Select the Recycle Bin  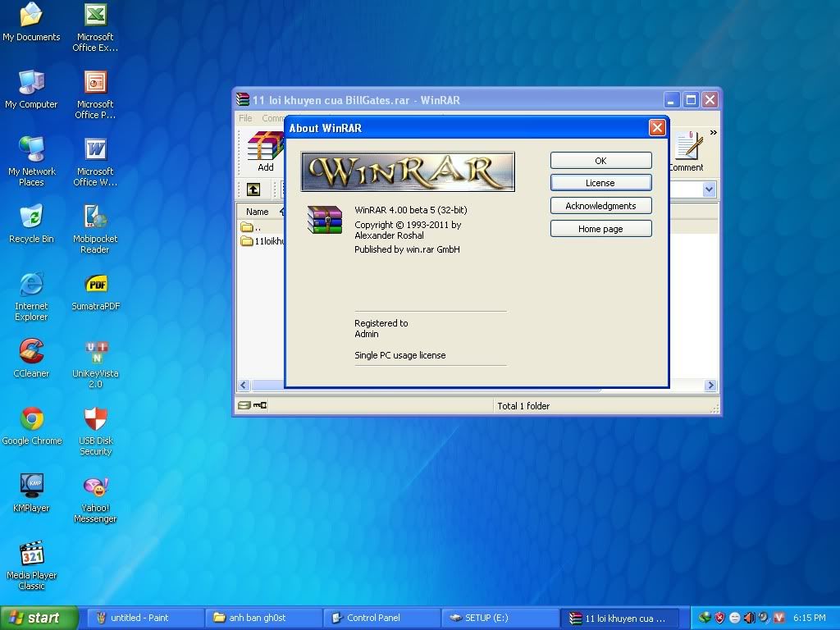(31, 224)
